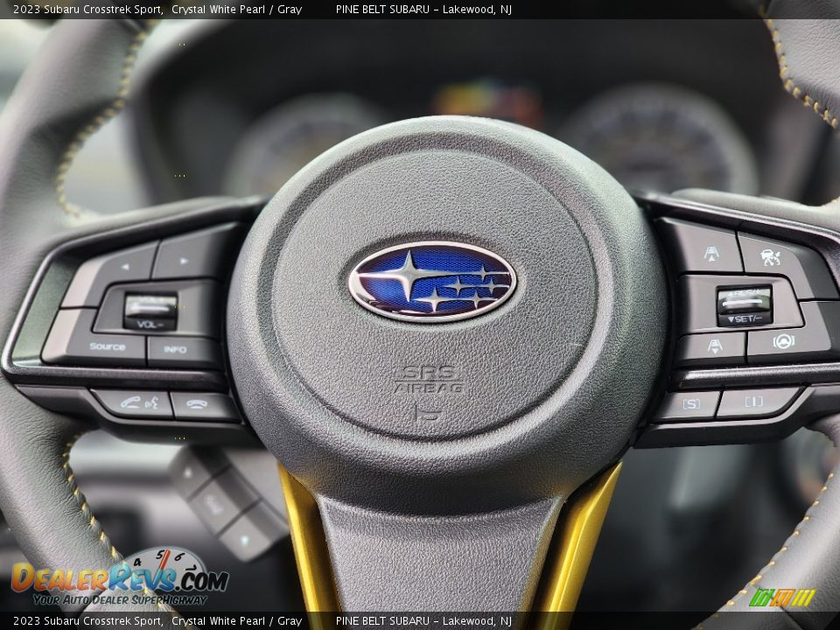Click bottom caption 'PINE BELT SUBARU - Lakewood, NJ'
The width and height of the screenshot is (840, 630).
423,621
